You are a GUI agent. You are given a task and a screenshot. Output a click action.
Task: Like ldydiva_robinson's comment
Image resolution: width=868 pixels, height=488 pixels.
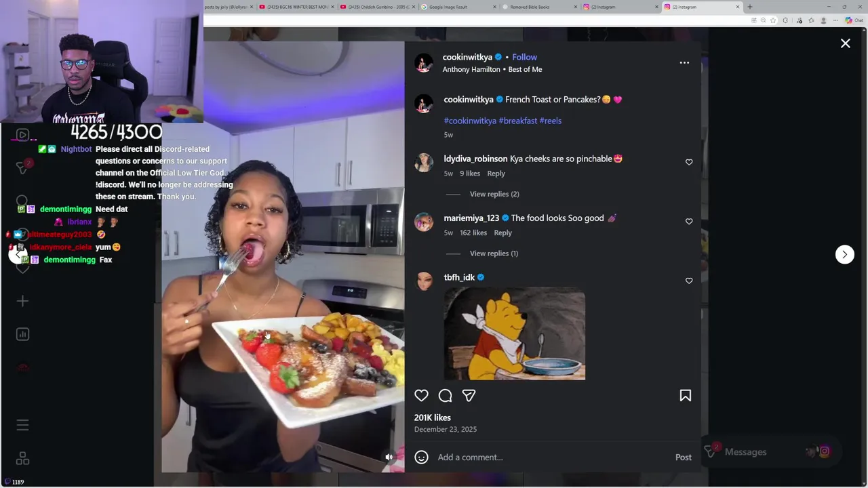(x=689, y=162)
